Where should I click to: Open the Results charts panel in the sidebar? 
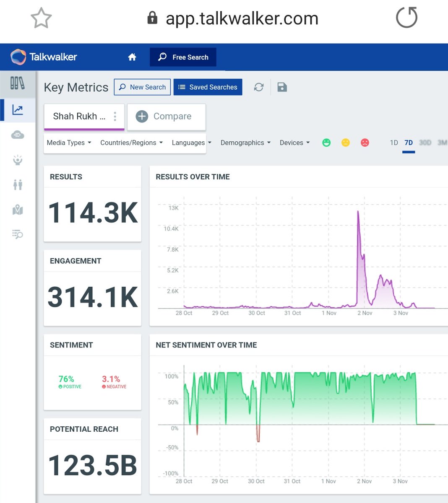click(17, 109)
